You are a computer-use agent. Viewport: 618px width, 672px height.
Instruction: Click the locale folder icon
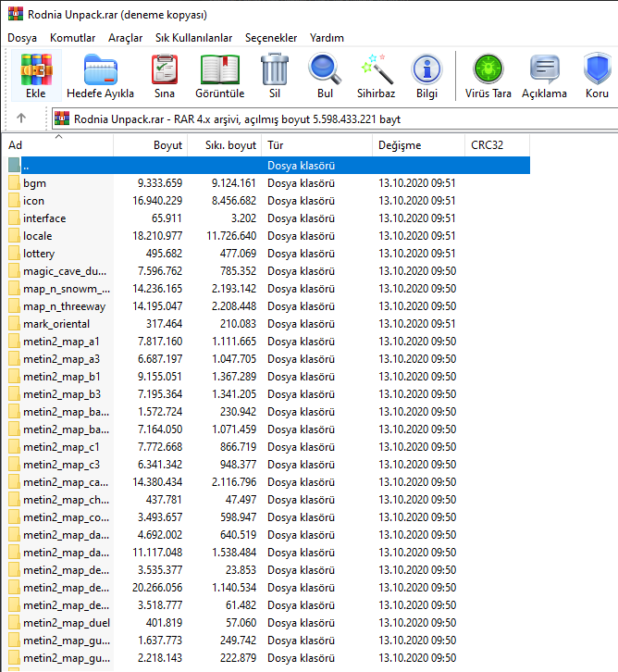[x=14, y=236]
